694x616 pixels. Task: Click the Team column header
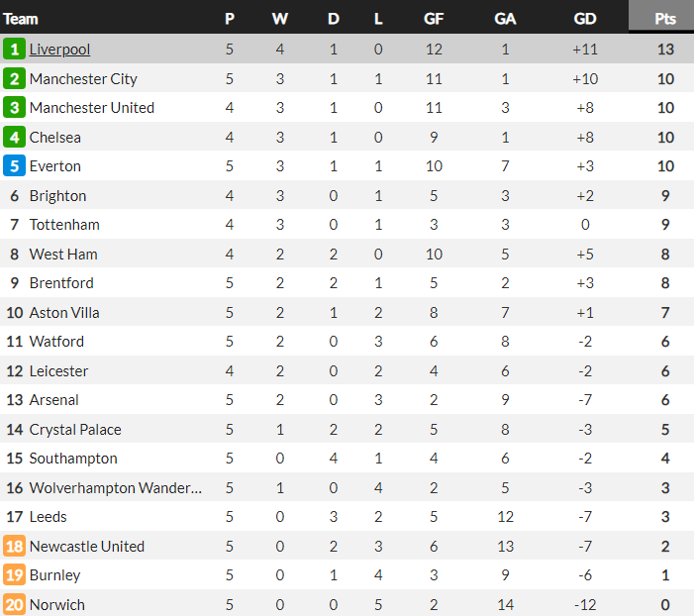pos(21,19)
